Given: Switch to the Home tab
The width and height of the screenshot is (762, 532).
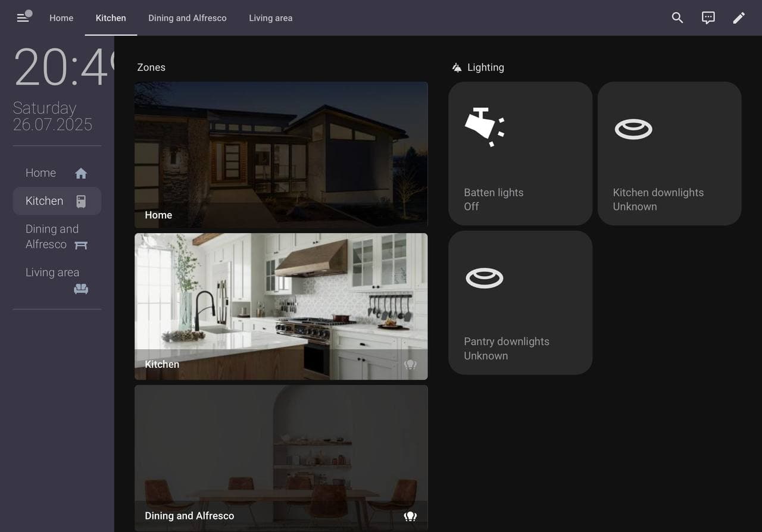Looking at the screenshot, I should 61,18.
